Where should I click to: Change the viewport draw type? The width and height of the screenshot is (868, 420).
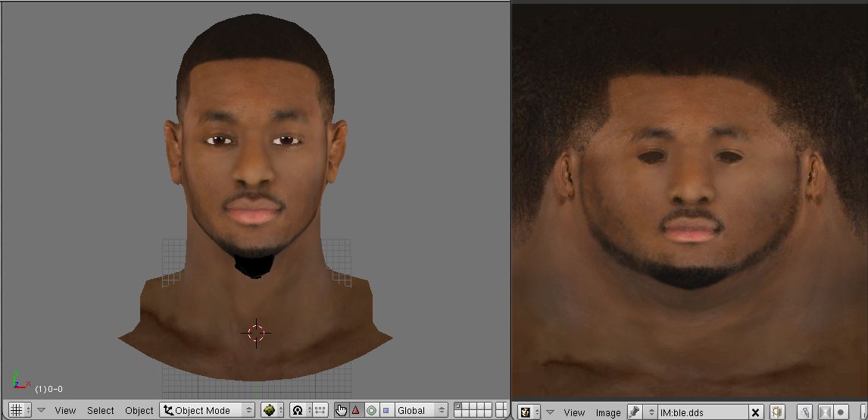[272, 410]
